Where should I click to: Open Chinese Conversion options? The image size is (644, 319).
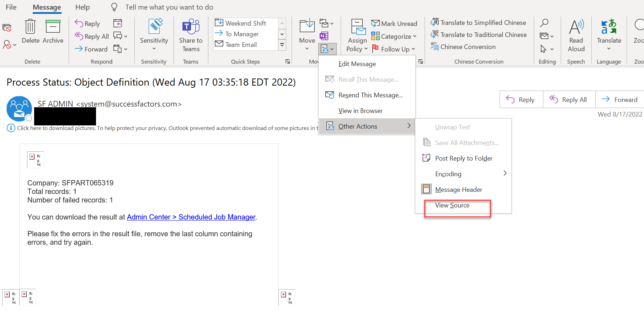point(463,47)
